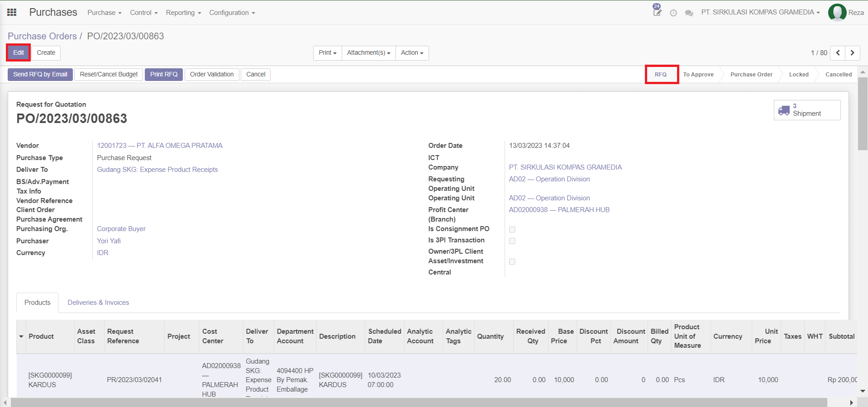
Task: Open the Corporate Buyer link
Action: click(x=121, y=229)
